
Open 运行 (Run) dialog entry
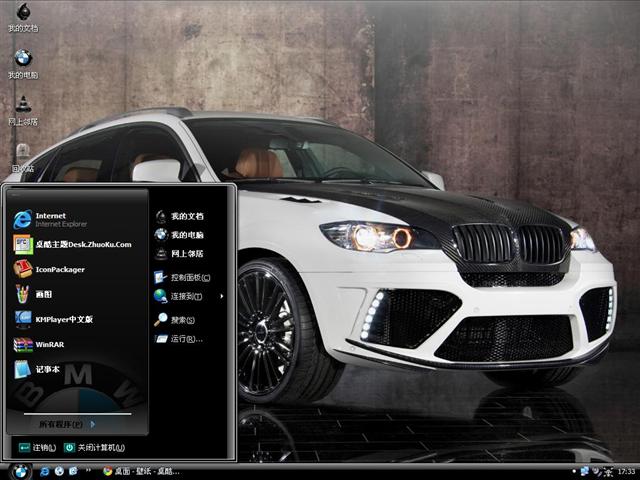tap(185, 339)
